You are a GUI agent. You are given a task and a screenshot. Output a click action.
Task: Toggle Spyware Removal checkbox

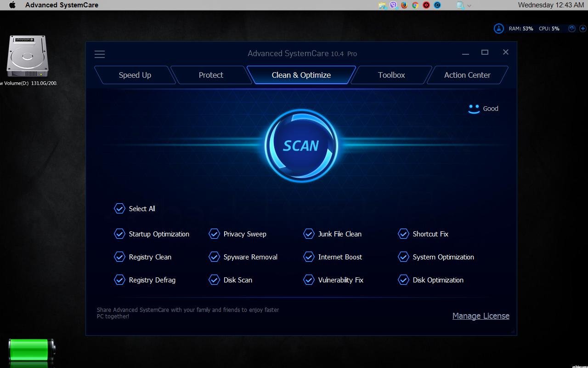[214, 257]
